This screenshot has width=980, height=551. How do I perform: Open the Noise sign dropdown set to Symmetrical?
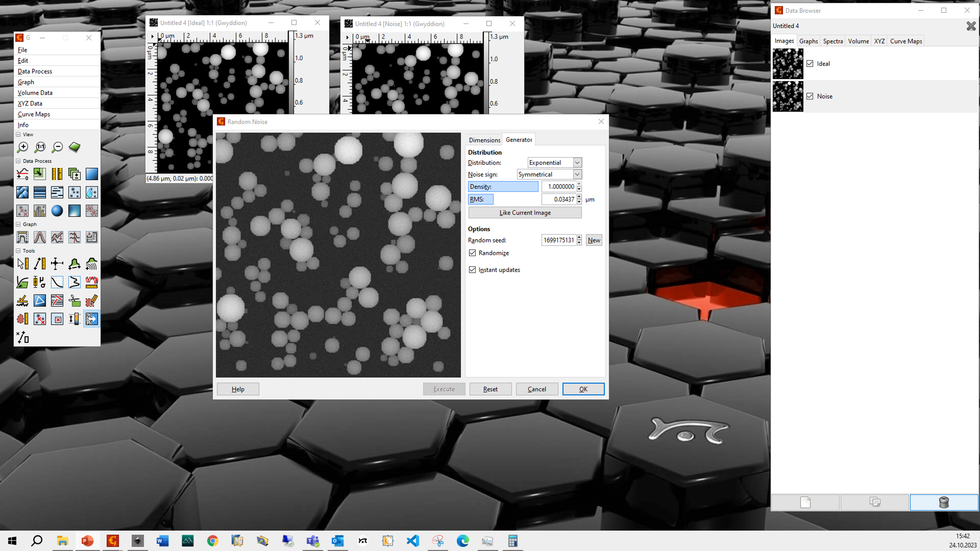click(x=549, y=174)
